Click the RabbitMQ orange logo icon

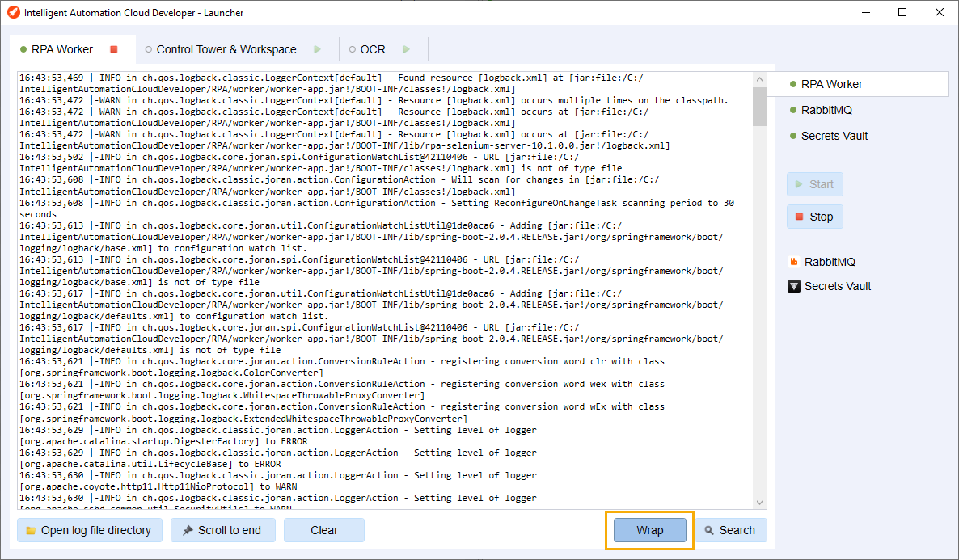(794, 262)
